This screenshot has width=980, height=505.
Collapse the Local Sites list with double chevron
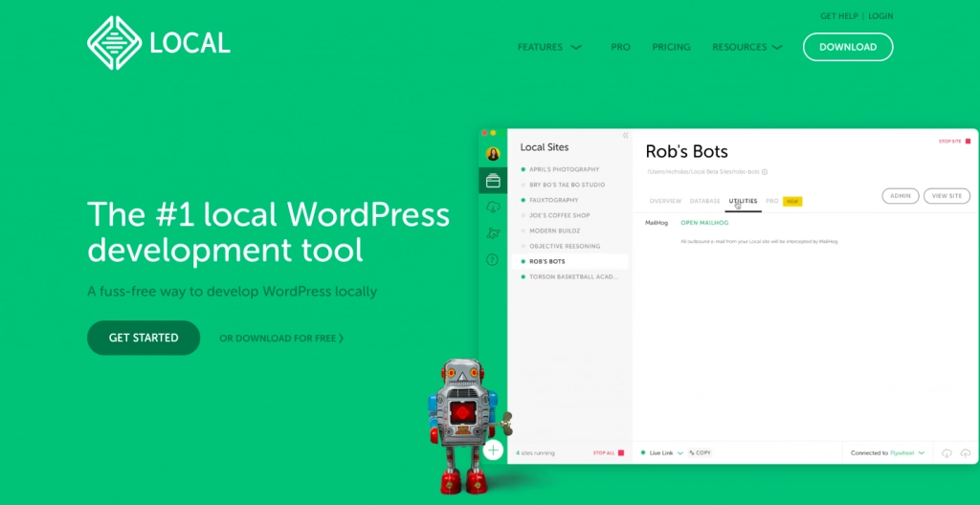tap(625, 135)
